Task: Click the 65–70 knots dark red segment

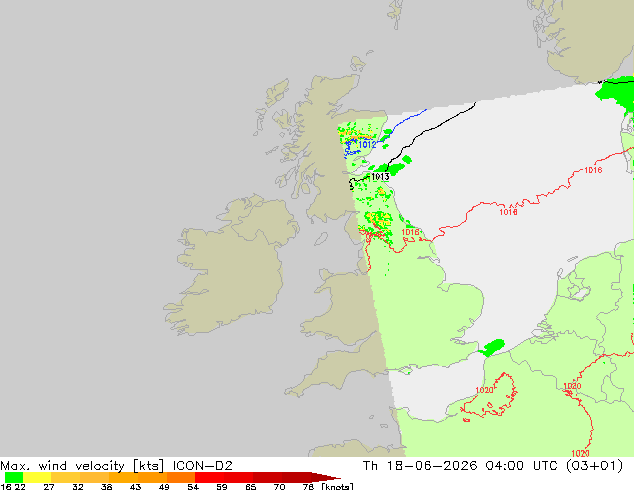Action: coord(268,477)
